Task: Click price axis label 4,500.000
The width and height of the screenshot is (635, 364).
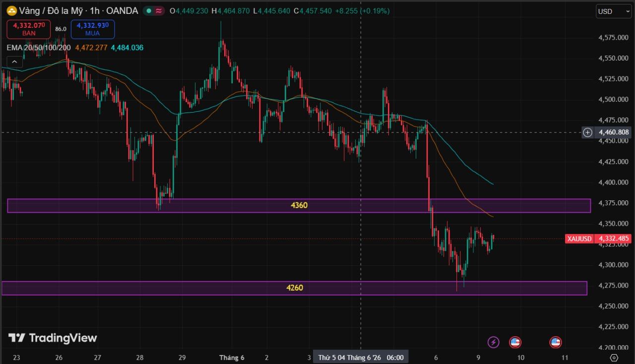Action: click(x=614, y=100)
